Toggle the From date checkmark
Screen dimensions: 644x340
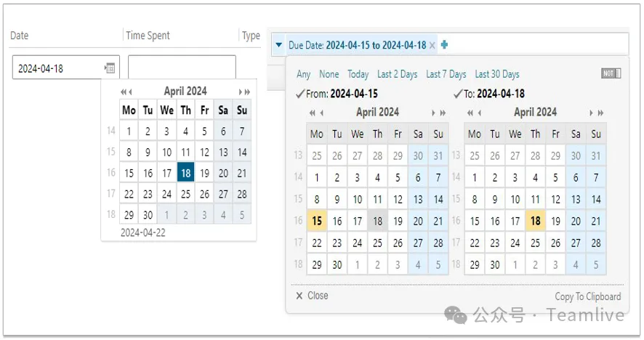coord(300,94)
